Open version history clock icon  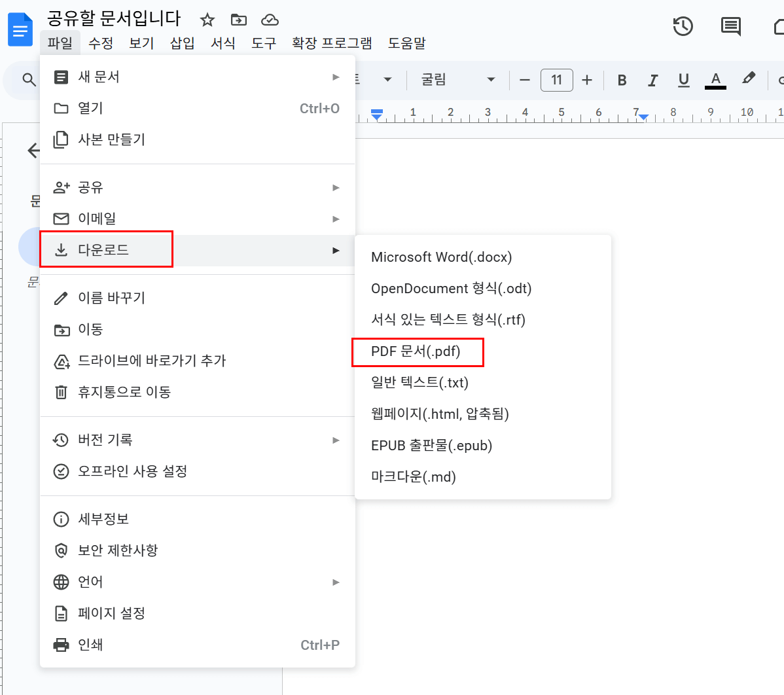click(683, 26)
